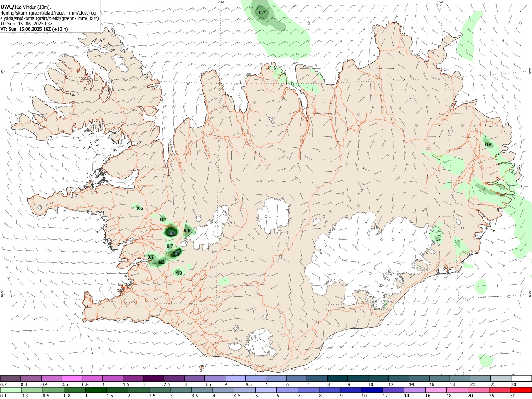Click the rigning/skúrir legend description line

pyautogui.click(x=48, y=12)
